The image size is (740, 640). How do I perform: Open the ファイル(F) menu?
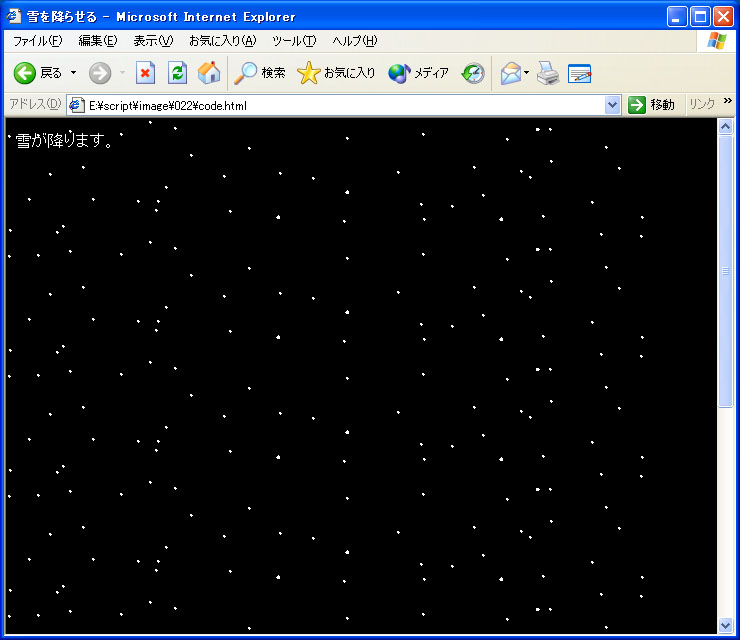click(x=37, y=41)
